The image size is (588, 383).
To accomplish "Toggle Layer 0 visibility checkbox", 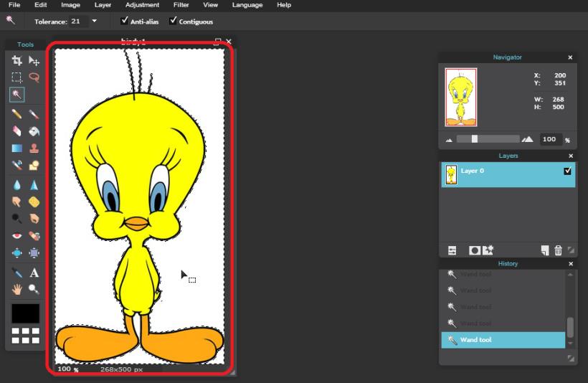I will [568, 171].
